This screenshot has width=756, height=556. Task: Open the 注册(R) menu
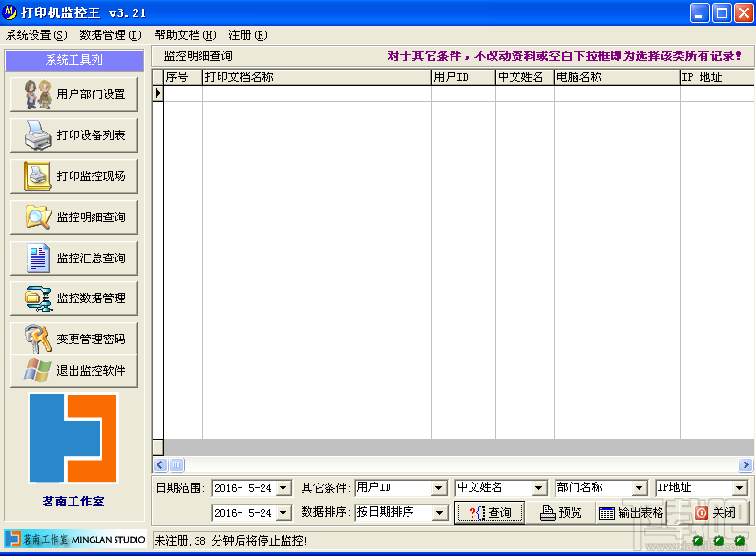coord(248,35)
